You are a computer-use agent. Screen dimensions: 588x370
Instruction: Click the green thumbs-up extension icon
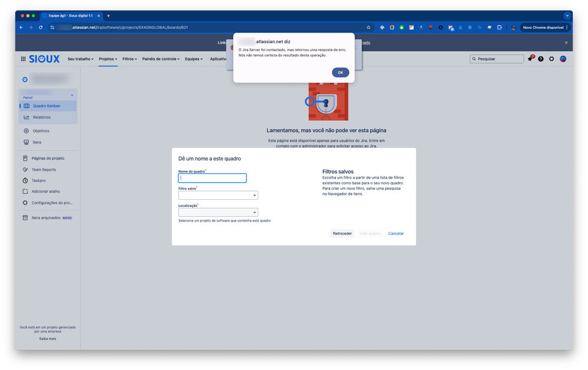(401, 27)
